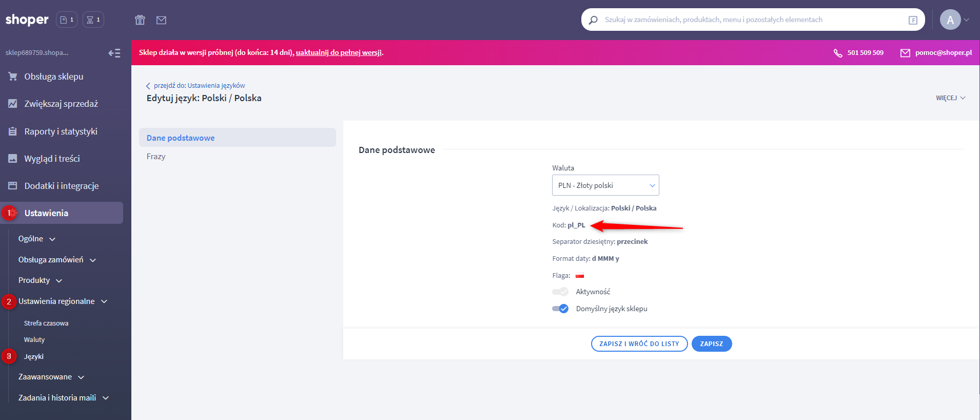Click the pomoc@shoper.pl email link

[944, 53]
